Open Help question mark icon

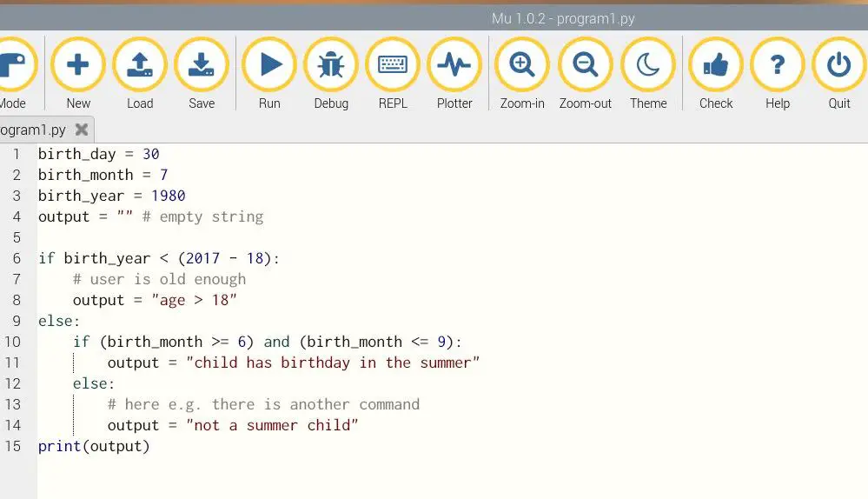coord(778,65)
